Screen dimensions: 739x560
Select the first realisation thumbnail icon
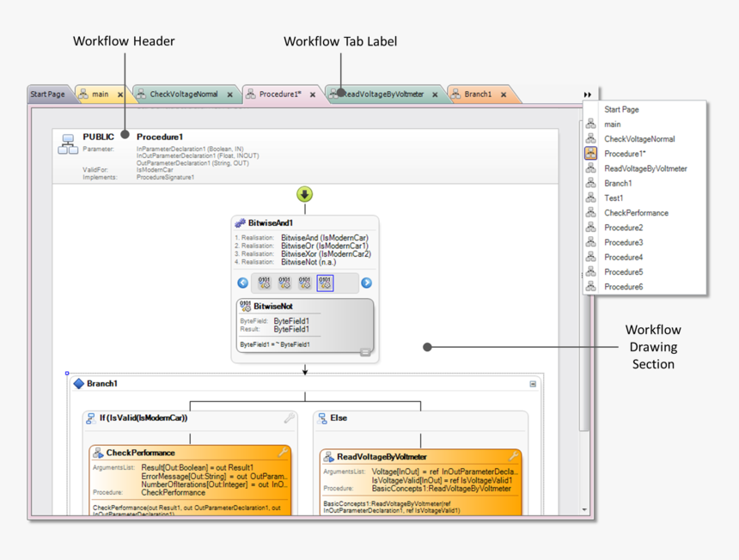[264, 283]
